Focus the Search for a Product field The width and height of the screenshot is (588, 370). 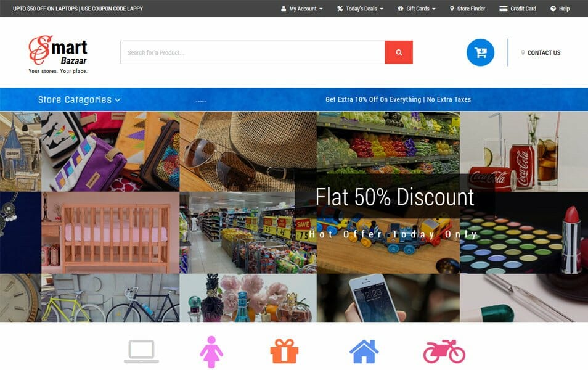[252, 52]
